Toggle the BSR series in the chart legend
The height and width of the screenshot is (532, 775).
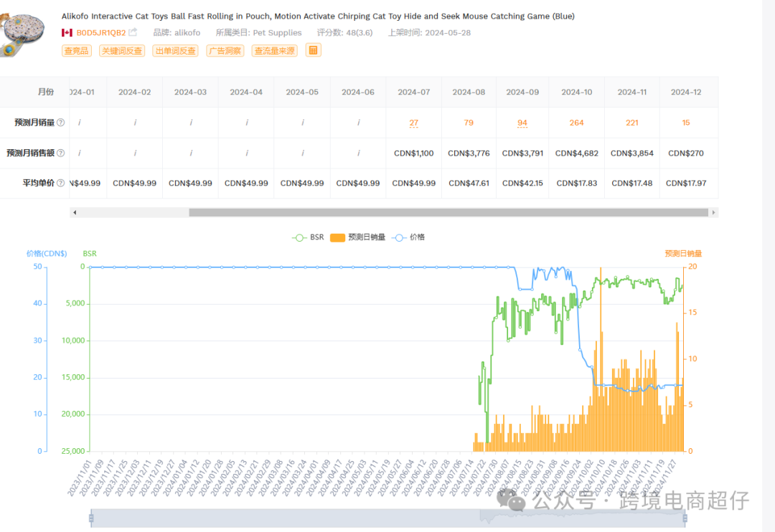click(x=308, y=237)
